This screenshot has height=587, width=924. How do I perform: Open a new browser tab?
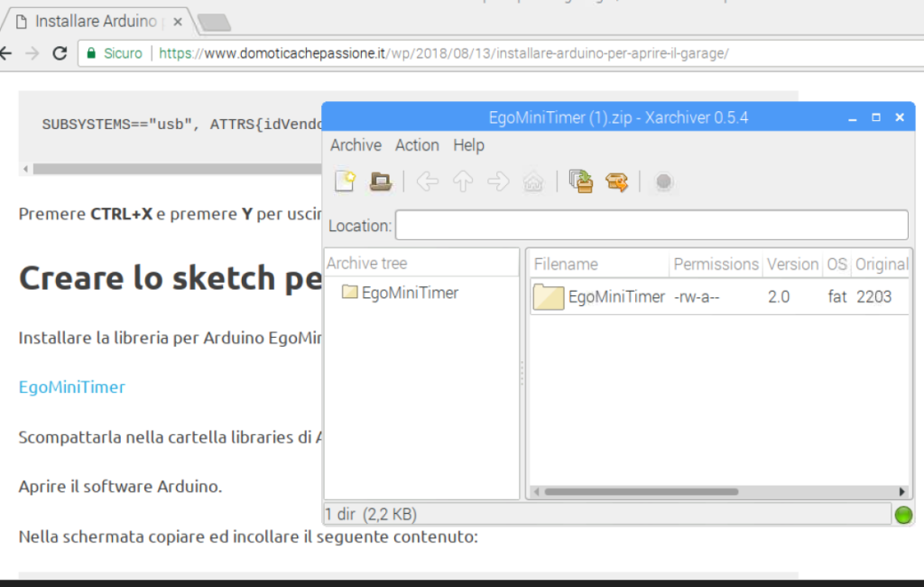click(x=214, y=23)
